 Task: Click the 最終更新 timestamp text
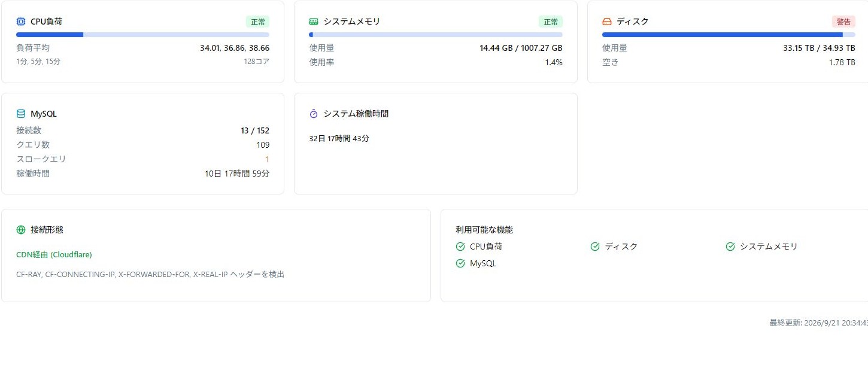(818, 323)
